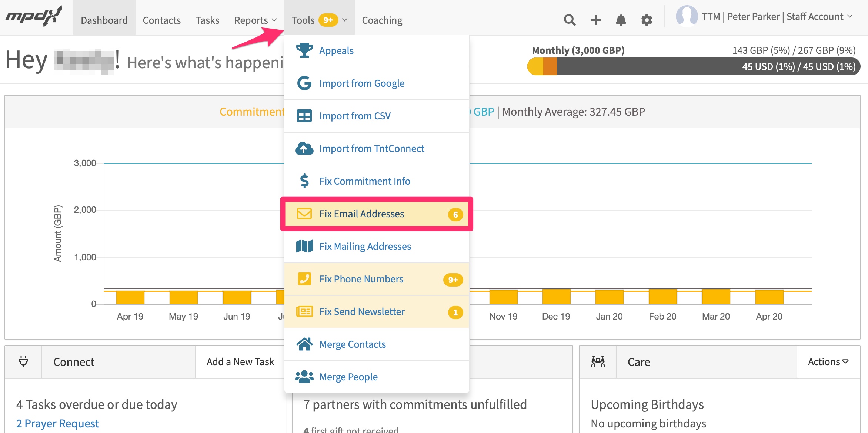868x433 pixels.
Task: Click the TntConnect cloud upload icon
Action: coord(304,148)
